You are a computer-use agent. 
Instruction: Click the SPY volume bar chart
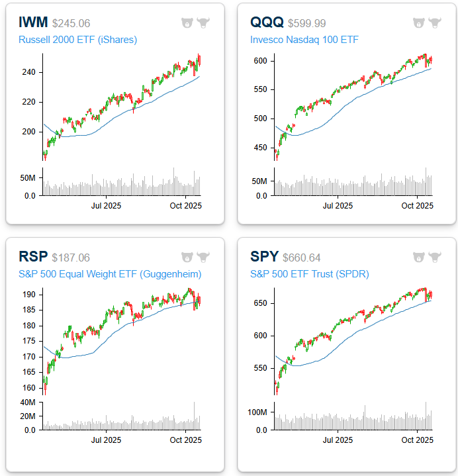[353, 418]
